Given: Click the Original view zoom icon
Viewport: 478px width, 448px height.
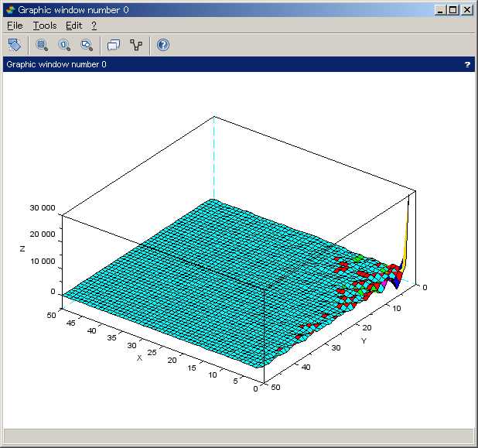Looking at the screenshot, I should click(64, 45).
